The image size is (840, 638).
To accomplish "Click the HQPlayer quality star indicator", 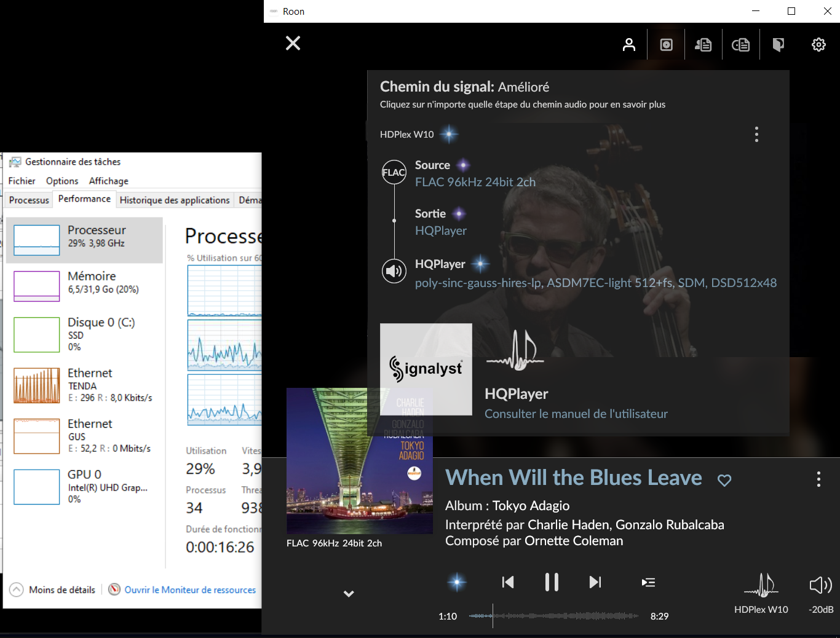I will (x=480, y=264).
